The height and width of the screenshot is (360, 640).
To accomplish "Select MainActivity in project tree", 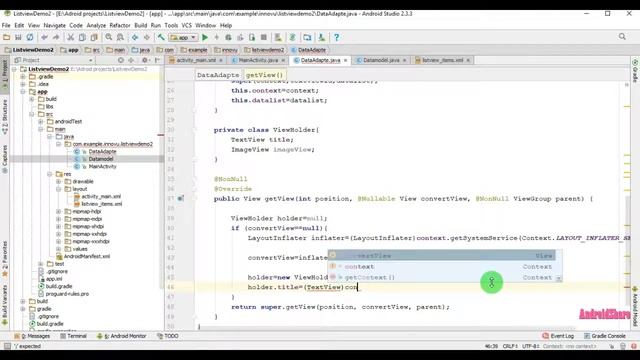I will tap(102, 167).
